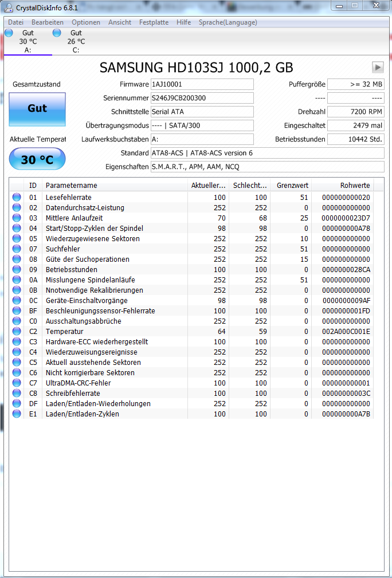Click status orb for Suchfehler
This screenshot has width=392, height=578.
16,249
